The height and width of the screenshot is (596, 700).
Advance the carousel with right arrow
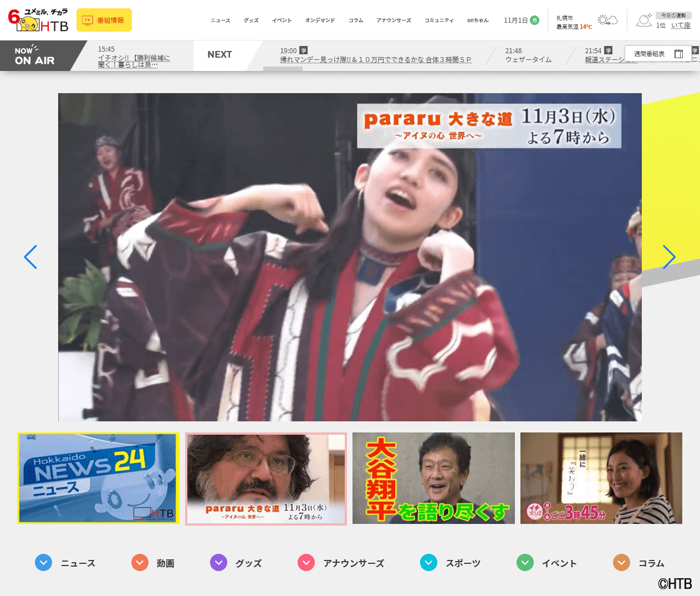point(669,257)
